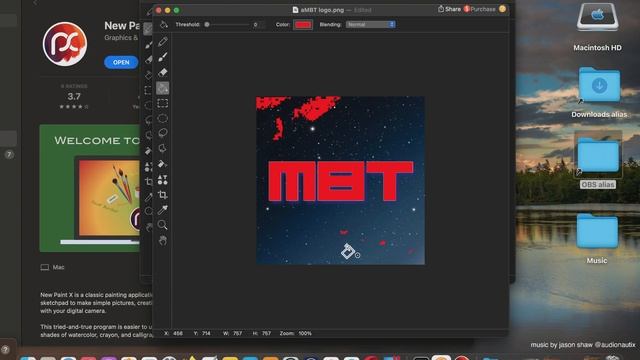Select the Crop tool
Screen dimensions: 640x360
pyautogui.click(x=163, y=195)
